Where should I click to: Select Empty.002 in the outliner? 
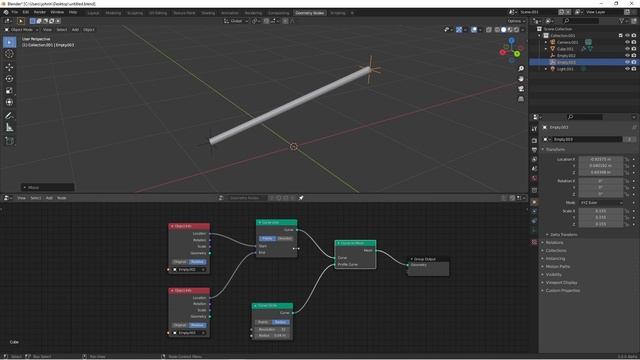tap(566, 56)
